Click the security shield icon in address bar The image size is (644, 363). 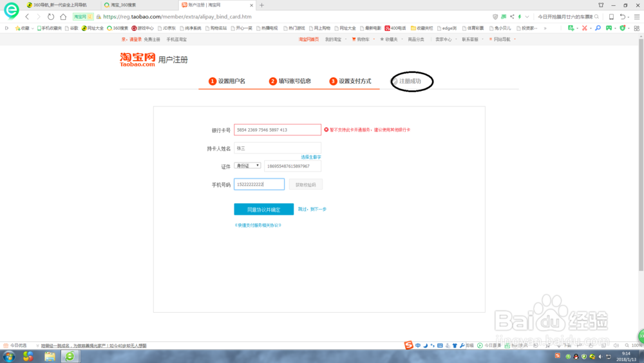pos(495,17)
